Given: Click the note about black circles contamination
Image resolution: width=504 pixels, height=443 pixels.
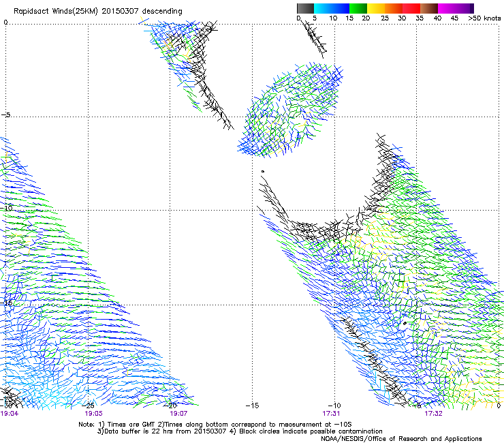Looking at the screenshot, I should point(311,431).
